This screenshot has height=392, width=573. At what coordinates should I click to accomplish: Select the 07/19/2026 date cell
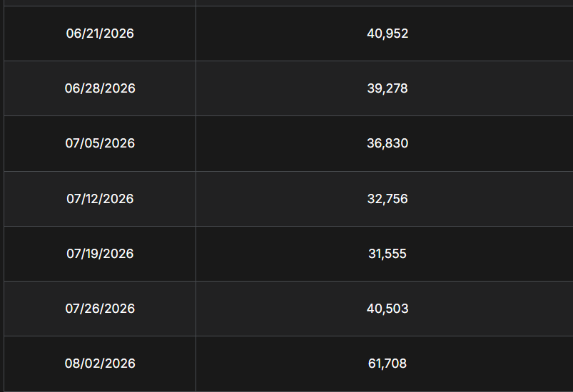100,254
